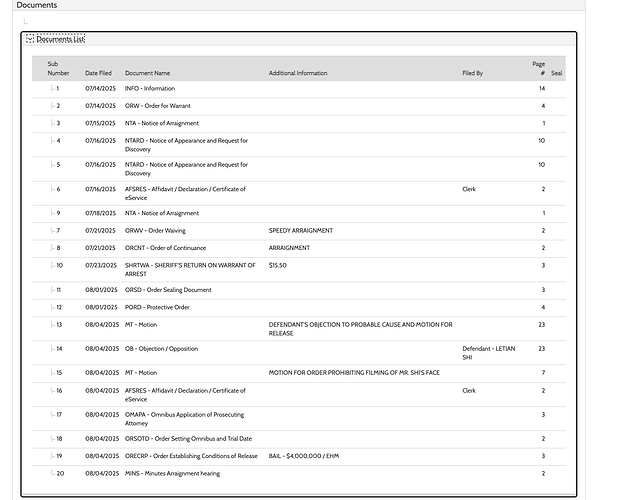Sort by Sub Number column header
This screenshot has width=631, height=500.
click(x=58, y=68)
